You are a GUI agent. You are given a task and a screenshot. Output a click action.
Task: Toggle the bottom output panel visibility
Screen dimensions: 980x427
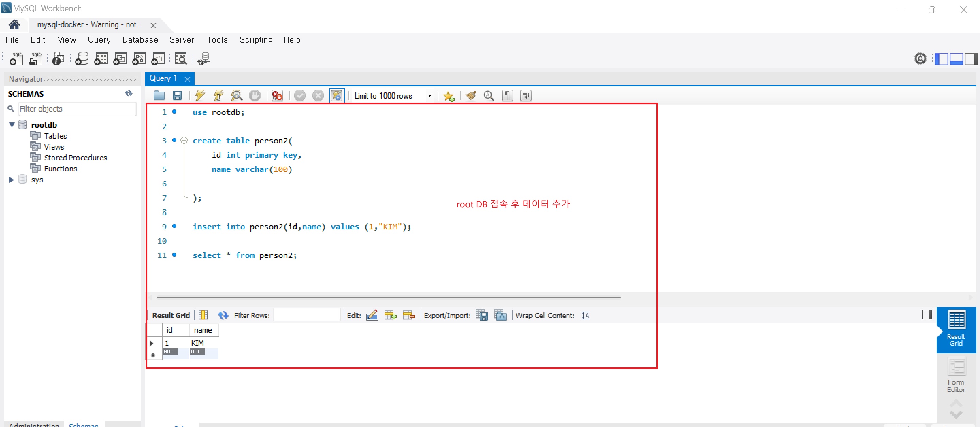(956, 59)
